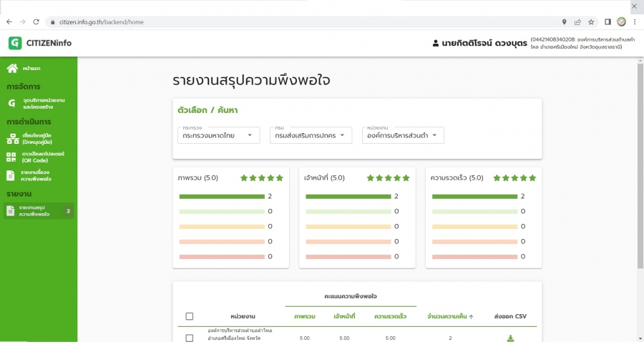This screenshot has height=362, width=644.
Task: Tick the checkbox for the first table row
Action: point(190,338)
